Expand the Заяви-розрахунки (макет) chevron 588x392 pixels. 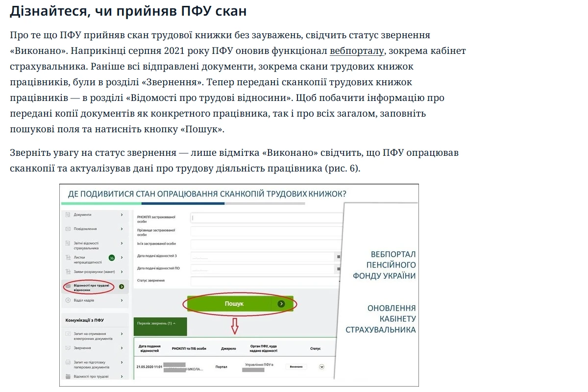[122, 271]
